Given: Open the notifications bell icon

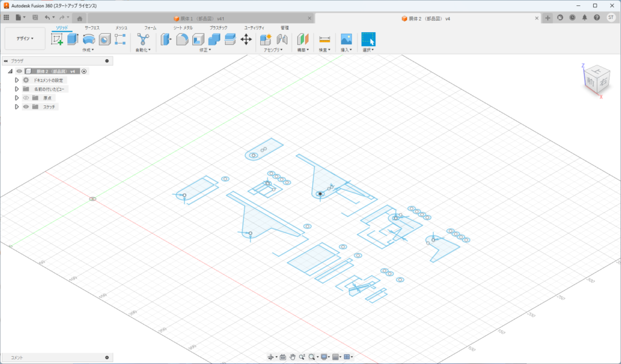Looking at the screenshot, I should 585,18.
